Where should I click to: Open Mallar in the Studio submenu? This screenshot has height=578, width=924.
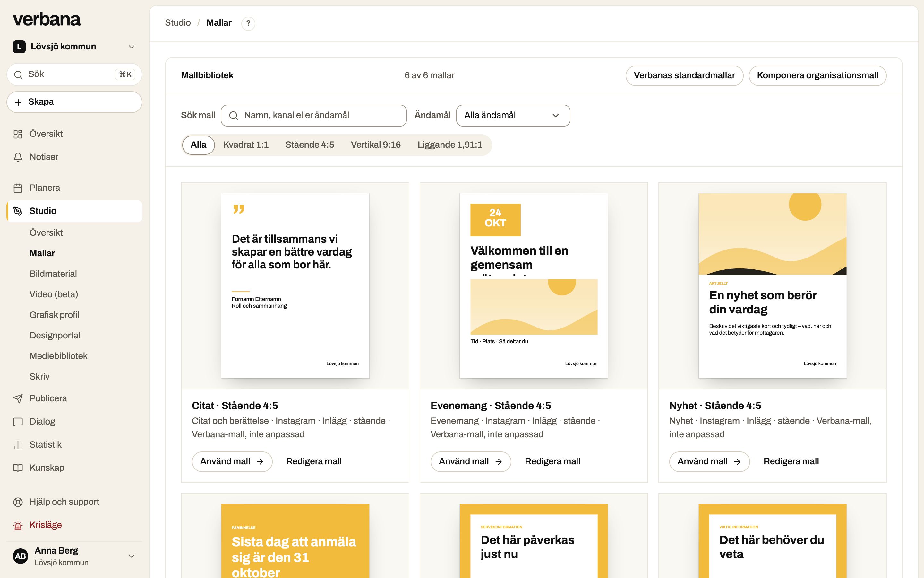tap(42, 253)
